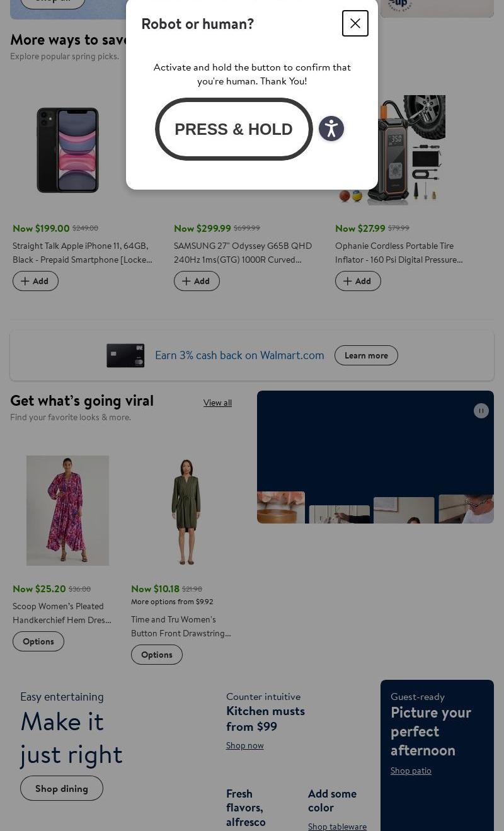This screenshot has height=831, width=504.
Task: Add the Samsung Odyssey monitor to cart
Action: [197, 281]
